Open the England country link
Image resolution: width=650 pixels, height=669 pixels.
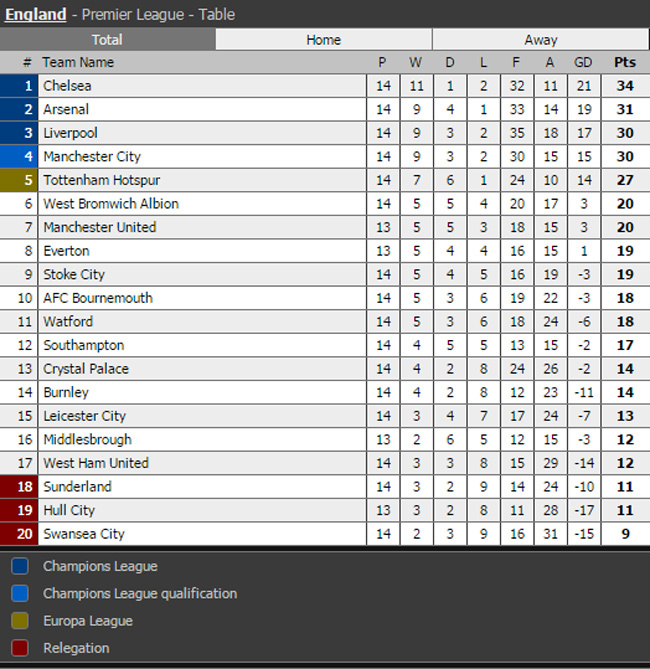pyautogui.click(x=36, y=15)
